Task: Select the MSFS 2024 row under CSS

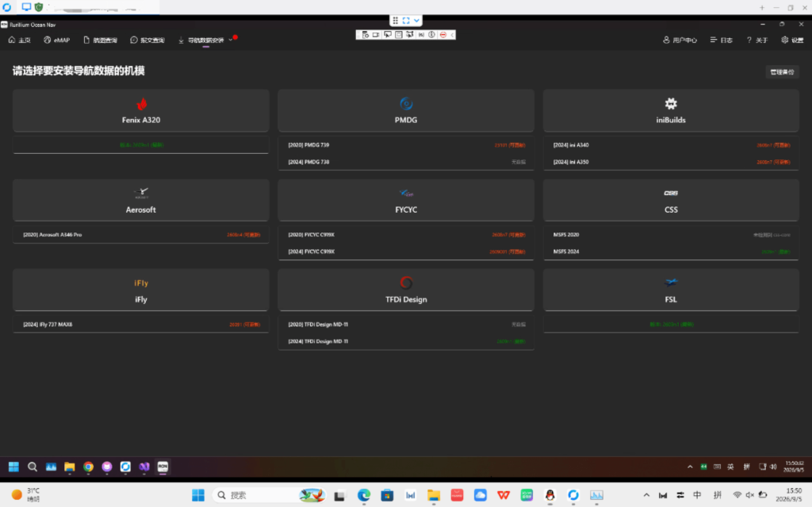Action: (671, 252)
